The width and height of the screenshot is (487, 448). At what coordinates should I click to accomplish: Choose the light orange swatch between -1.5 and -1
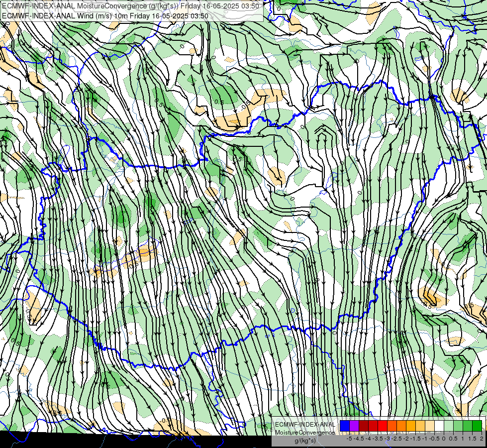click(420, 426)
